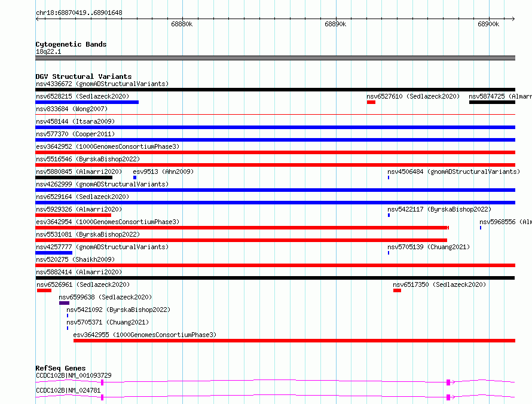The width and height of the screenshot is (532, 404).
Task: Open the CCDC102B|NM_001093729 transcript
Action: (74, 375)
